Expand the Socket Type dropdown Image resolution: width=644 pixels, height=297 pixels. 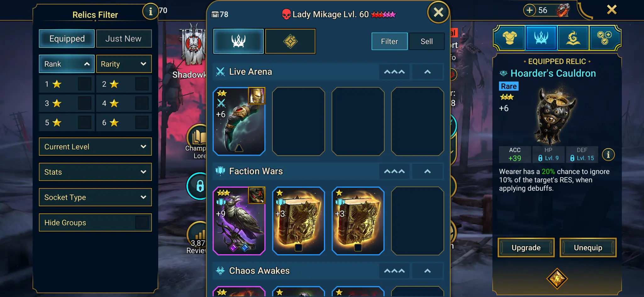(x=95, y=197)
